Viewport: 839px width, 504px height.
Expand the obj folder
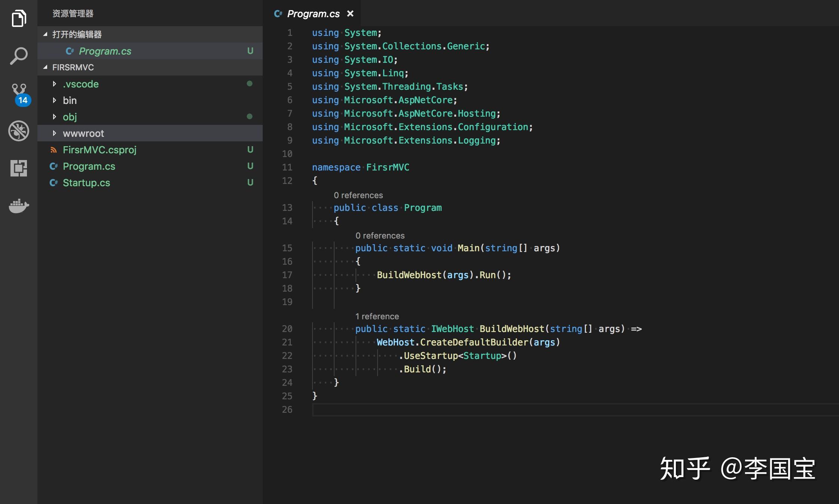(55, 117)
